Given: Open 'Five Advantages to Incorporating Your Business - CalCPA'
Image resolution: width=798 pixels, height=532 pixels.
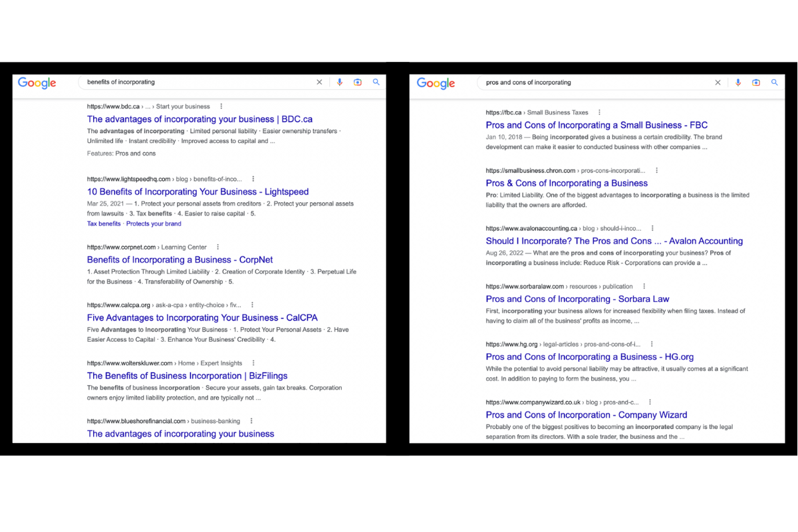Looking at the screenshot, I should coord(202,318).
